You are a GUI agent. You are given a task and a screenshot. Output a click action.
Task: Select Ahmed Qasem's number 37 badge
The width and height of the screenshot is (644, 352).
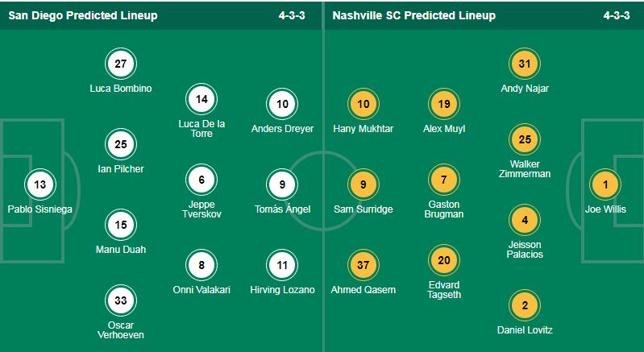(364, 265)
